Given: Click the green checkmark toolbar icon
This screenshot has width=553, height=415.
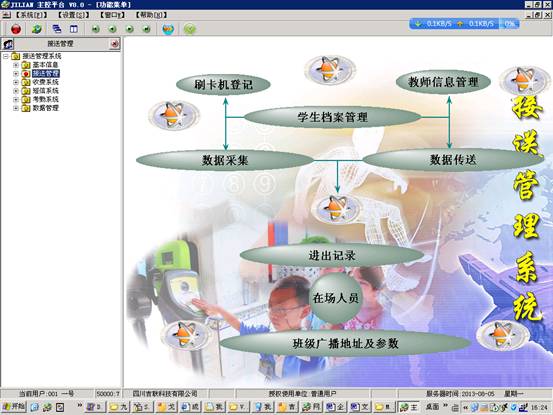Looking at the screenshot, I should coord(189,29).
